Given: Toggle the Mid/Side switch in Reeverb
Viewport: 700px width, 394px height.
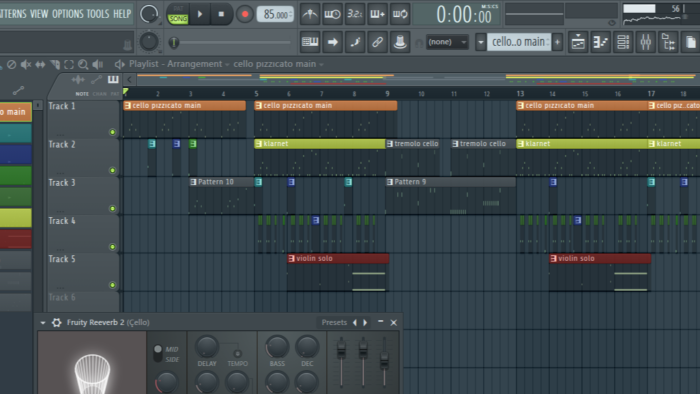Looking at the screenshot, I should point(158,353).
